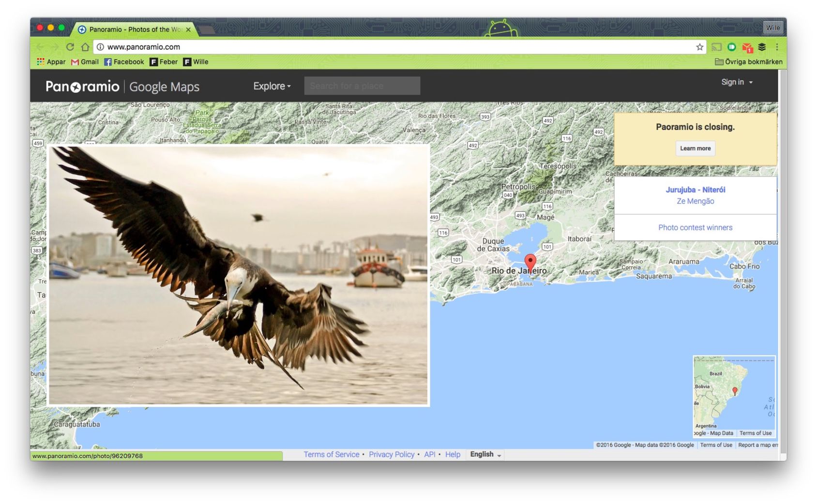Image resolution: width=817 pixels, height=504 pixels.
Task: Bookmark this page with the star icon
Action: click(699, 47)
